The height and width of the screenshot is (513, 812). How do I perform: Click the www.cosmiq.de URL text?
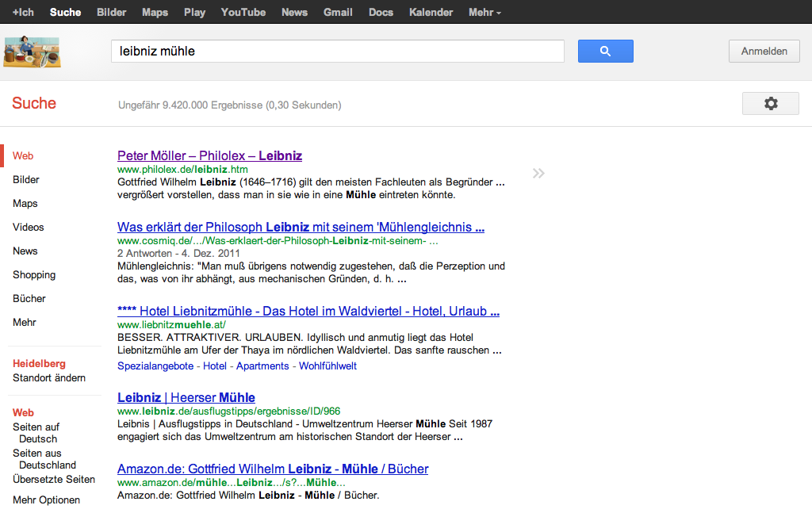278,241
